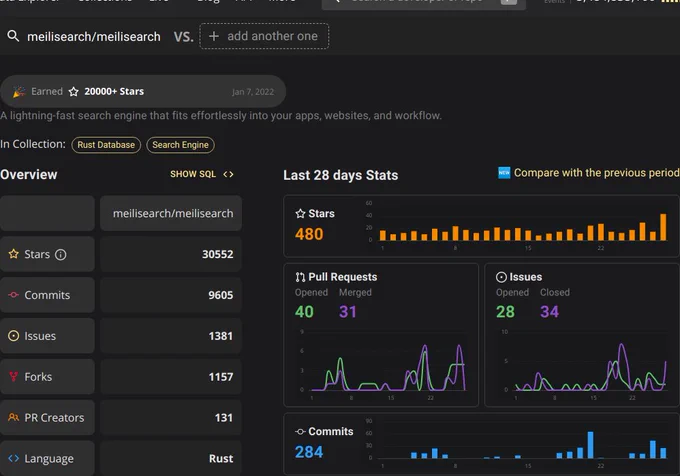The height and width of the screenshot is (476, 680).
Task: Click the search magnifier icon beside meilisearch/meilisearch
Action: 13,36
